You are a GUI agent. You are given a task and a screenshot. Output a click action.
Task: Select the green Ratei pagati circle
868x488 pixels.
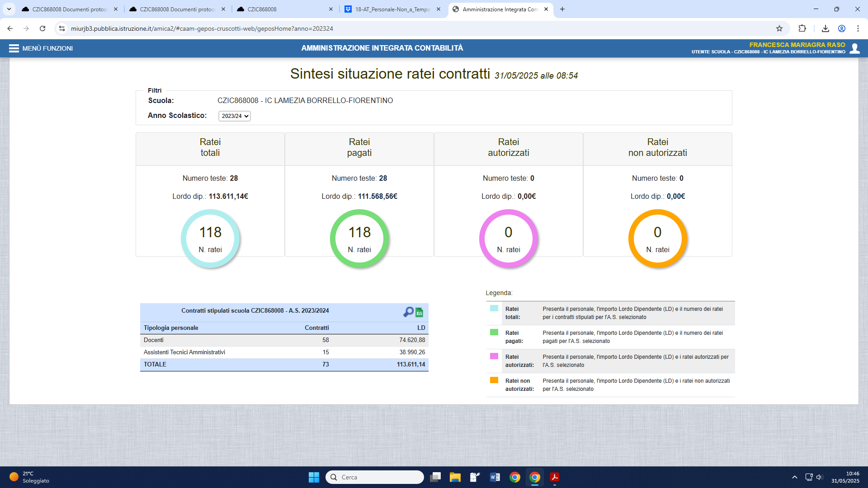[359, 239]
